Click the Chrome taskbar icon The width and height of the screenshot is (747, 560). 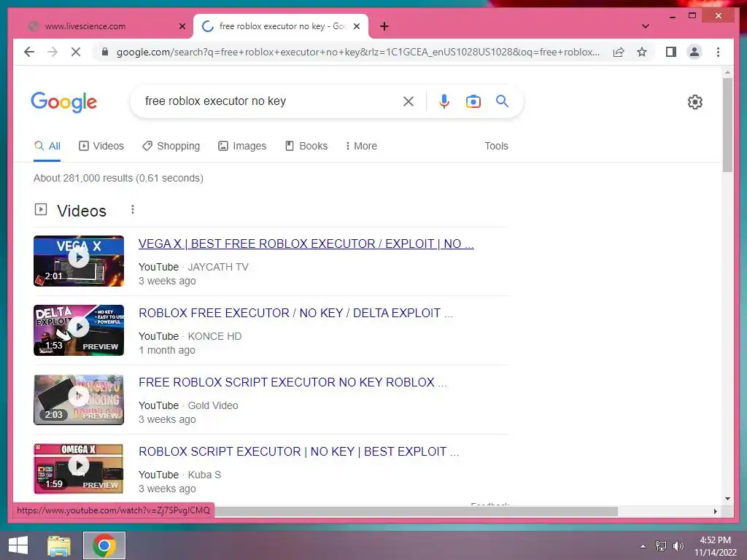tap(104, 545)
